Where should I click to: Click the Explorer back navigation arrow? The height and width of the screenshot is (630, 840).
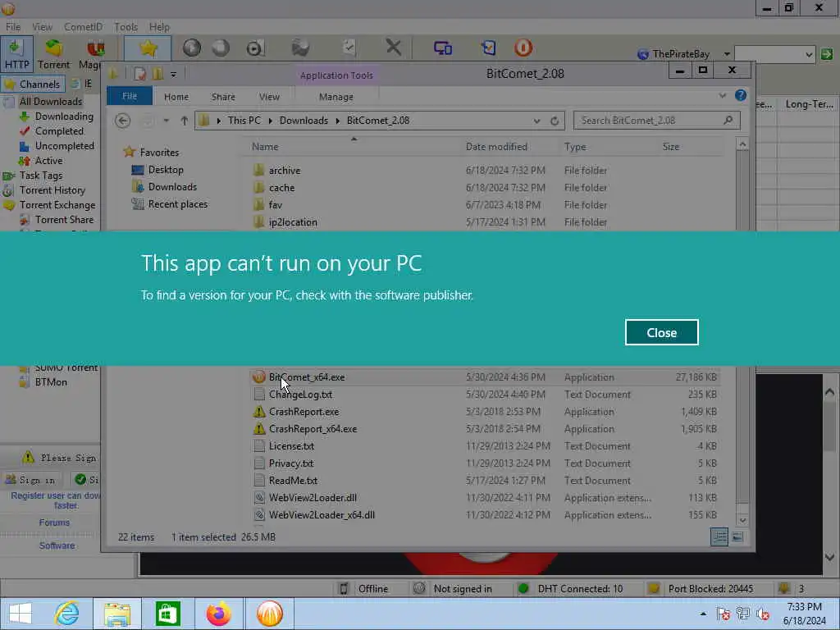pos(123,121)
